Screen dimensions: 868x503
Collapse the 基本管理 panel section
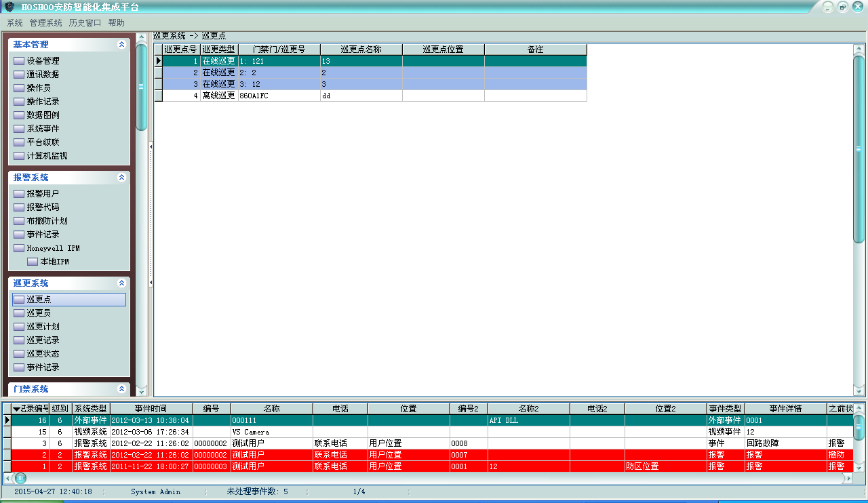pyautogui.click(x=121, y=45)
